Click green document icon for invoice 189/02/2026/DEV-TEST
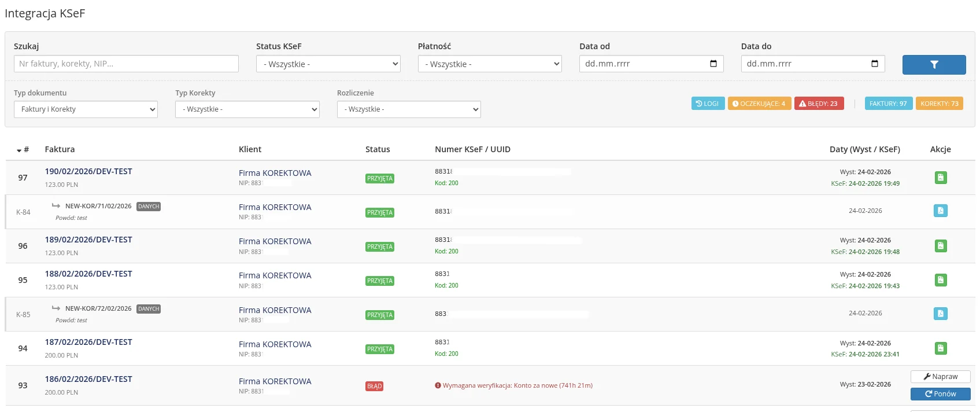980x412 pixels. [x=940, y=246]
